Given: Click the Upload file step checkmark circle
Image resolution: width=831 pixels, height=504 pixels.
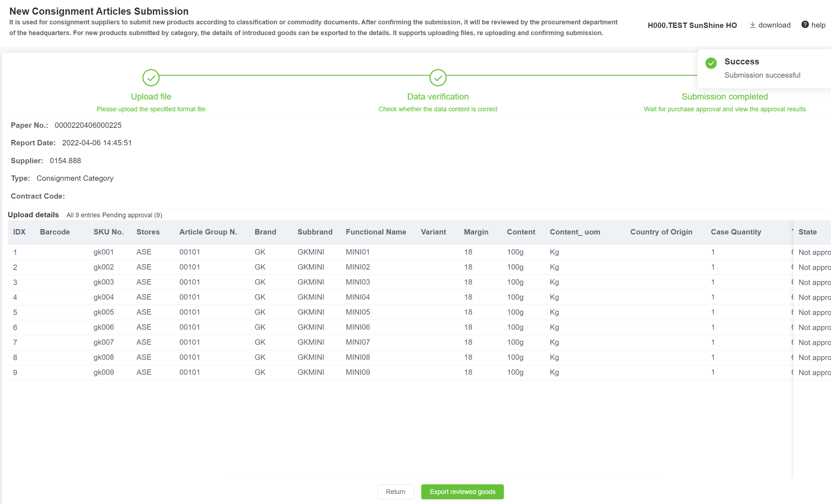Looking at the screenshot, I should pyautogui.click(x=151, y=78).
